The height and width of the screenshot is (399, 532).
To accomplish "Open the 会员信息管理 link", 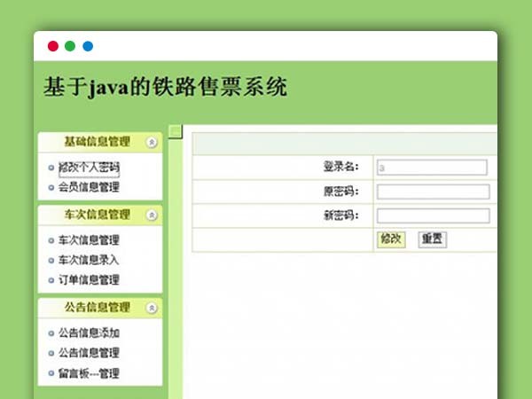I will tap(89, 187).
